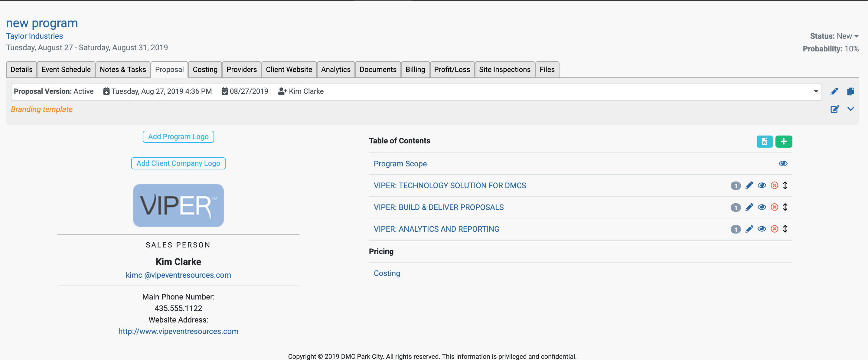
Task: Edit VIPER: BUILD & DELIVER PROPOSALS section
Action: 749,207
